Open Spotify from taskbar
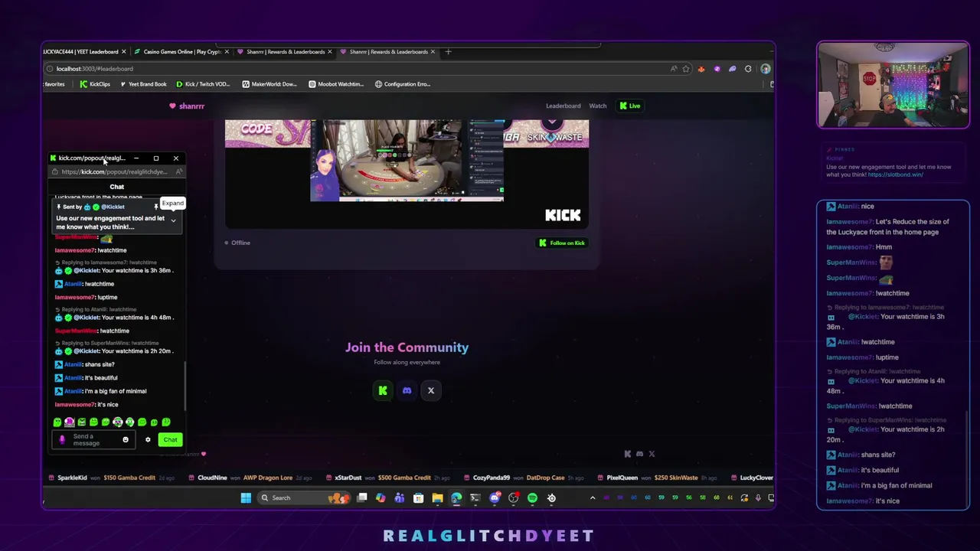This screenshot has width=980, height=551. pyautogui.click(x=532, y=497)
